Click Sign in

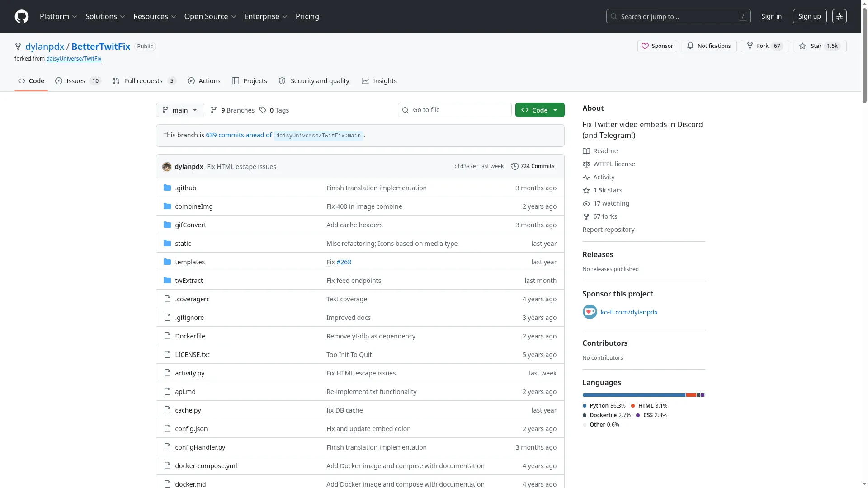click(771, 16)
